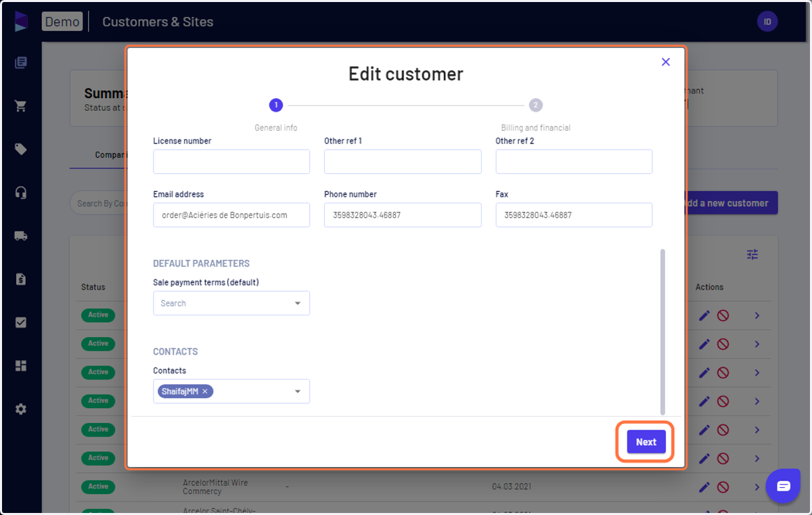Remove the ShaifajMM contact chip
The image size is (812, 515).
(205, 391)
